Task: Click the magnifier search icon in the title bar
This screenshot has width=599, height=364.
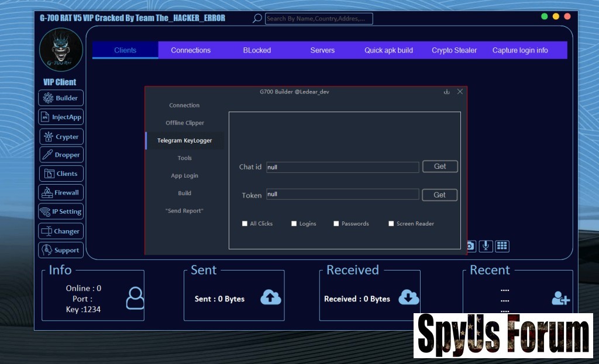Action: click(x=257, y=19)
